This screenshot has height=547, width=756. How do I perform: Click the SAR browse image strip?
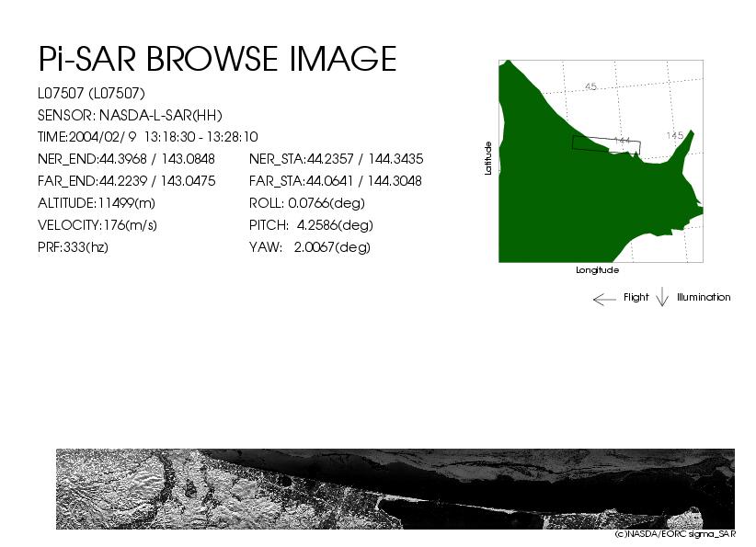pos(395,489)
